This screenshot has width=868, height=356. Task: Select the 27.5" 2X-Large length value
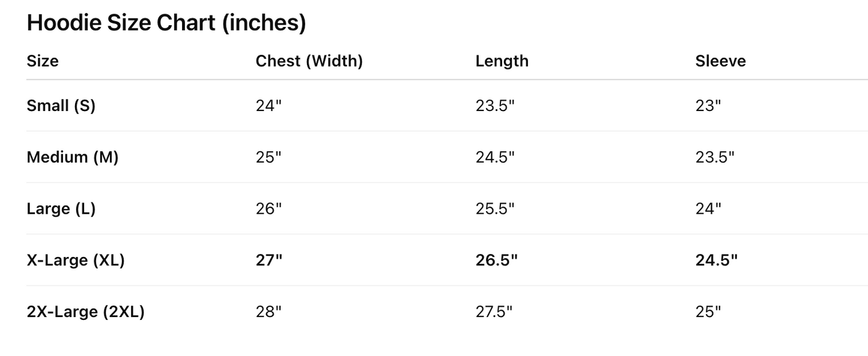click(x=495, y=312)
